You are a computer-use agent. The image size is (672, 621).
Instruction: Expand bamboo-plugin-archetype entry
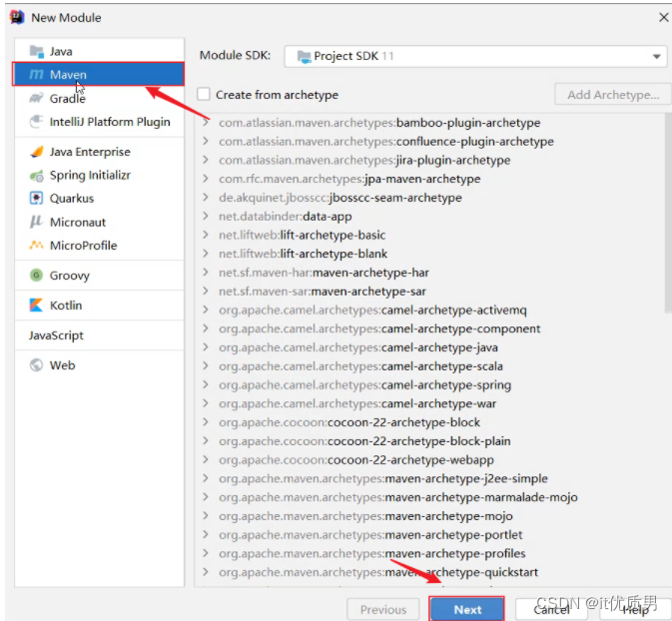206,123
